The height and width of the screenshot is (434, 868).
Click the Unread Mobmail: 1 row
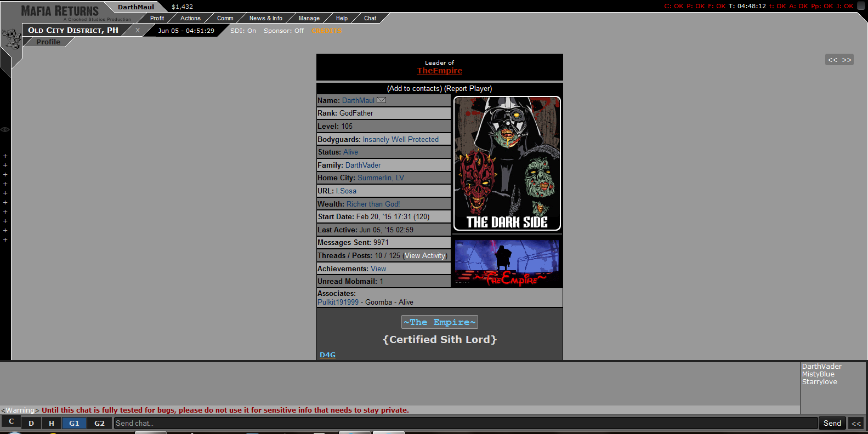pos(383,281)
